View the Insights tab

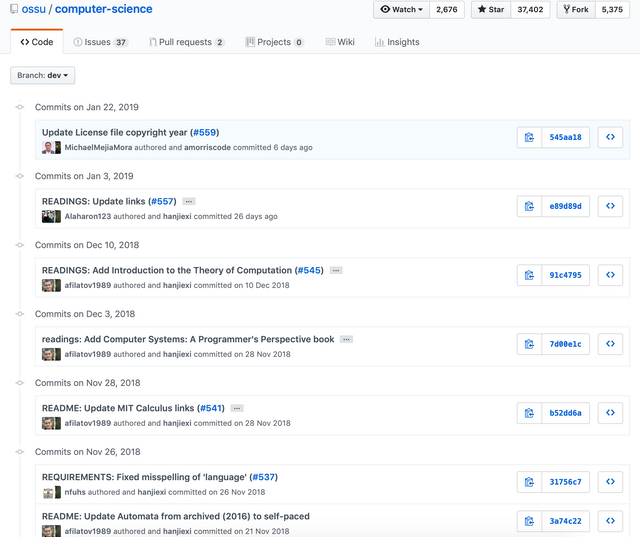tap(397, 42)
